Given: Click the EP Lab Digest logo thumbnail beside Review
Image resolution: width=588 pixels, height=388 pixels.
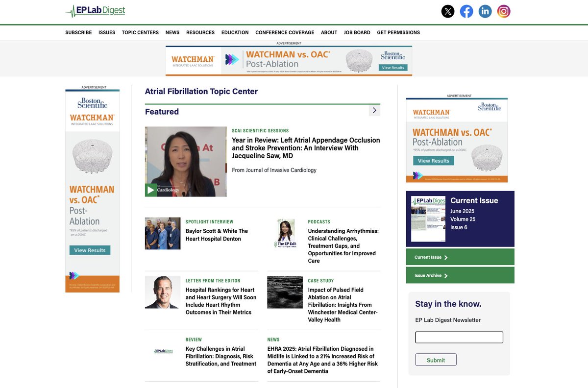Looking at the screenshot, I should (163, 351).
